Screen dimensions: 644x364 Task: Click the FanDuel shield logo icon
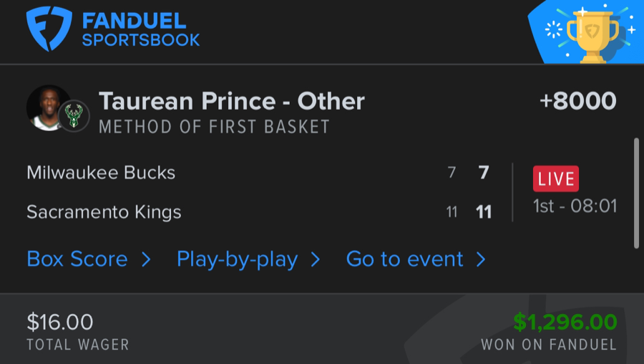(x=49, y=29)
